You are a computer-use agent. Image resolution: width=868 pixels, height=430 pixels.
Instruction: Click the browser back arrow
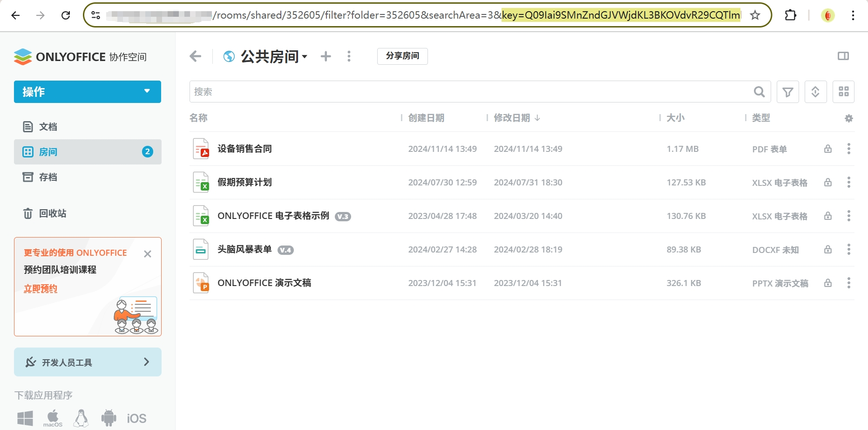coord(15,15)
